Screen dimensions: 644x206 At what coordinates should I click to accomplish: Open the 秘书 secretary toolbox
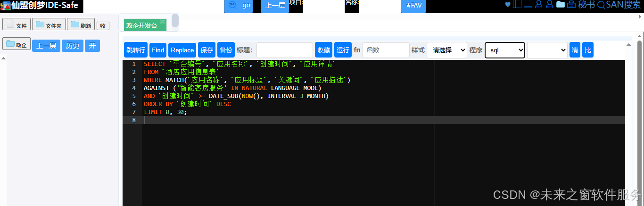(581, 5)
